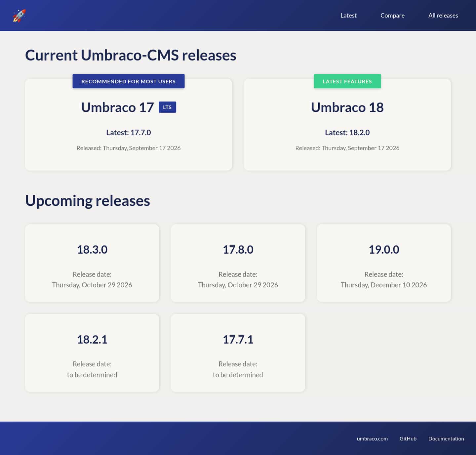Go to the Compare page
This screenshot has height=455, width=476.
click(392, 16)
